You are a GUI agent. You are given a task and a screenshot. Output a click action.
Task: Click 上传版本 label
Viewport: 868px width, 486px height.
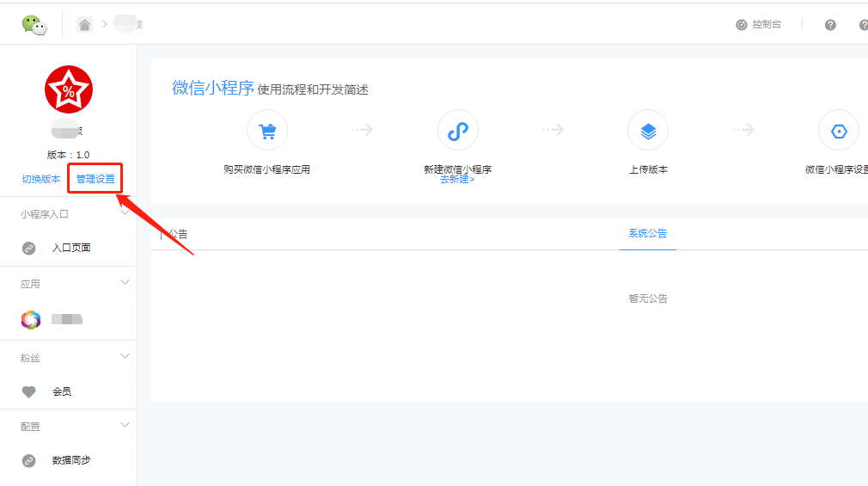[648, 169]
